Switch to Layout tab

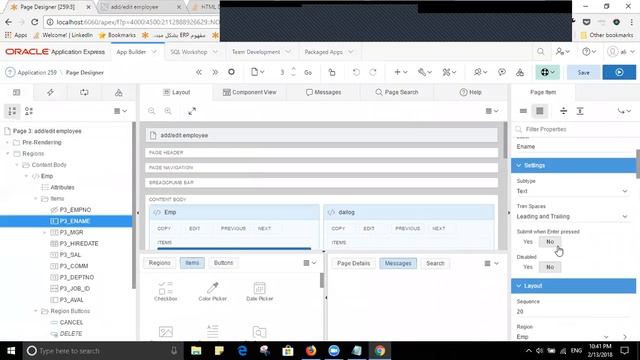coord(176,92)
